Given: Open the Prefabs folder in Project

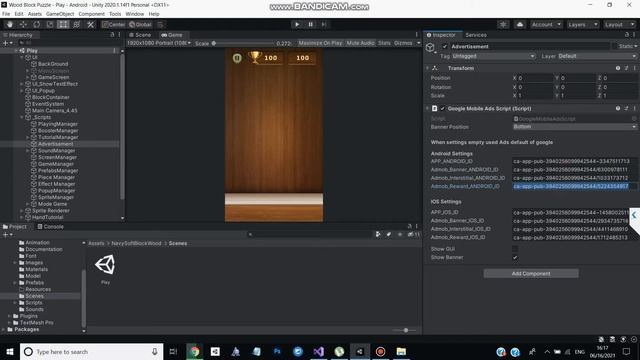Looking at the screenshot, I should tap(35, 283).
